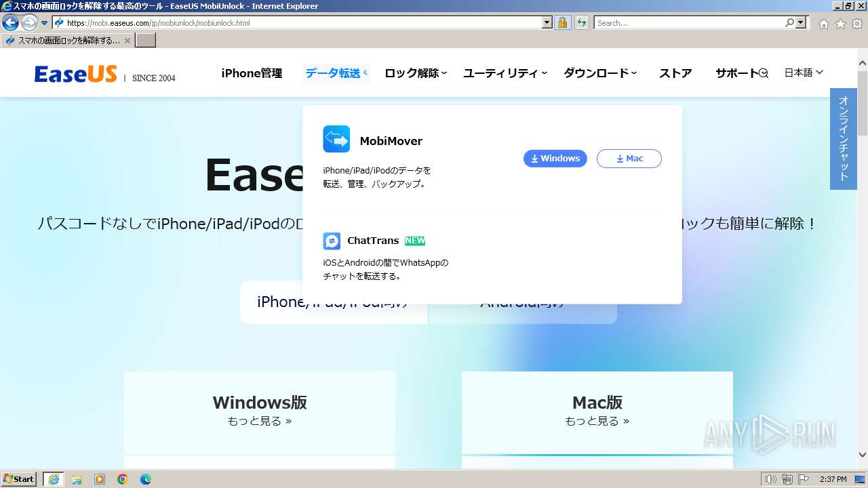The height and width of the screenshot is (488, 868).
Task: Download MobiMover for Mac
Action: 629,159
